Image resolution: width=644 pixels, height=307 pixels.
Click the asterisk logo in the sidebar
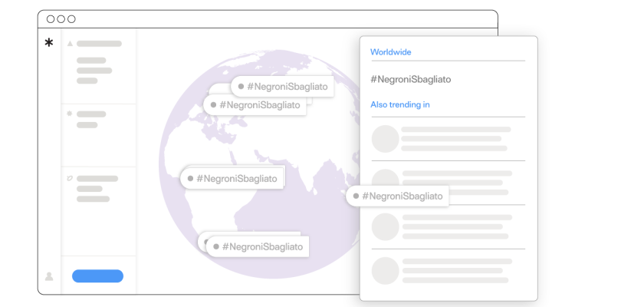point(49,43)
